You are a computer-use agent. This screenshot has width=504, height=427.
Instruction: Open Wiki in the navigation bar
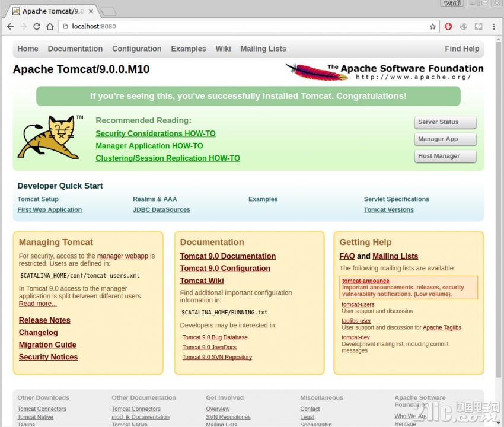pos(223,49)
